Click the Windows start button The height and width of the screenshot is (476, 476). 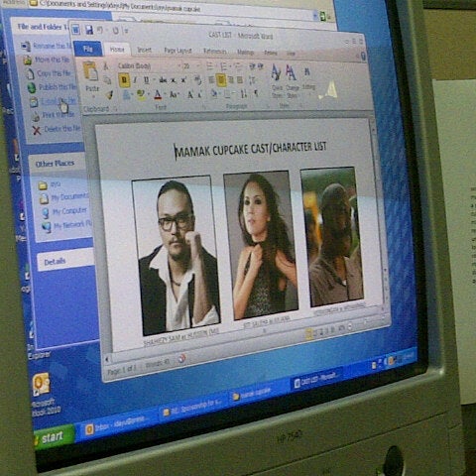tap(54, 437)
